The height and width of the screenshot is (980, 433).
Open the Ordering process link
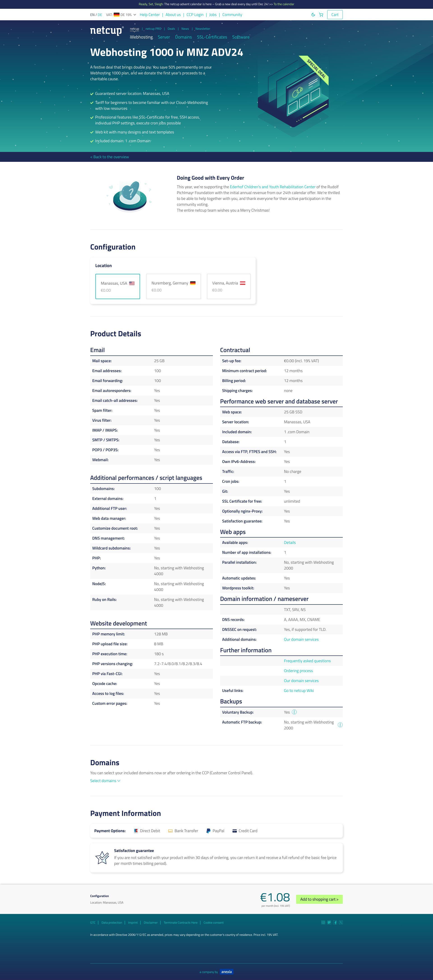click(298, 671)
